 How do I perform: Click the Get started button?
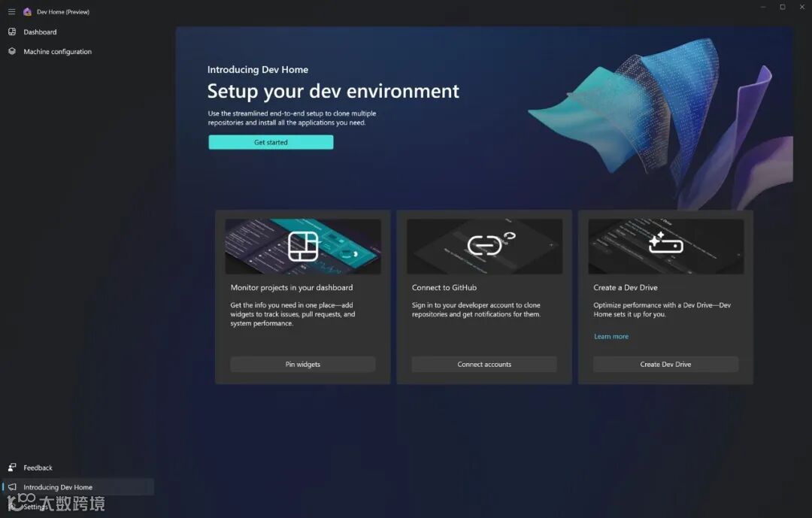point(271,142)
